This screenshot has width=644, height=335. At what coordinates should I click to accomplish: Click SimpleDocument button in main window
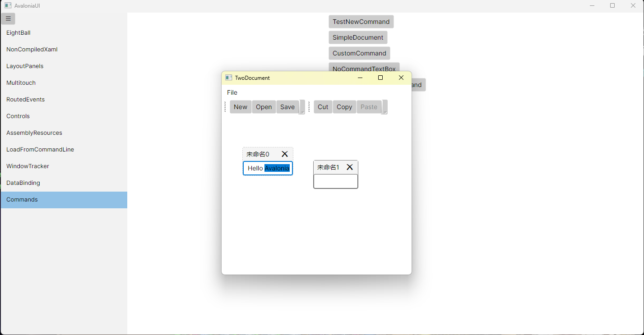coord(358,37)
